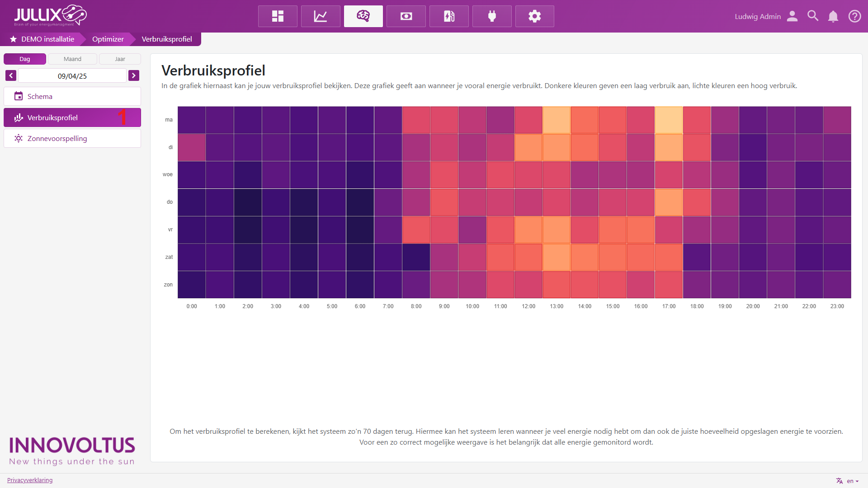Select the brain Optimizer icon
The image size is (868, 488).
point(363,16)
